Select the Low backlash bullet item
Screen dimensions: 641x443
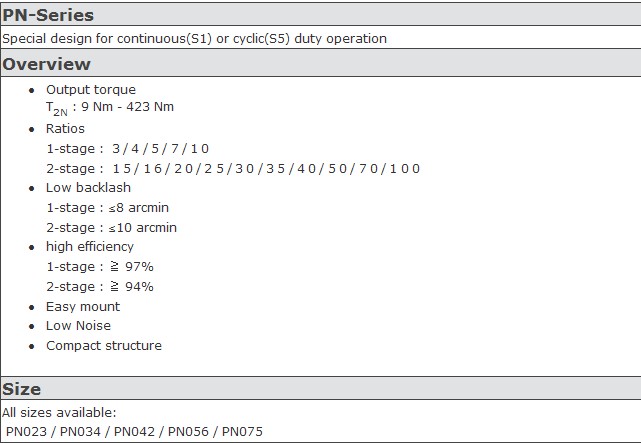[88, 188]
